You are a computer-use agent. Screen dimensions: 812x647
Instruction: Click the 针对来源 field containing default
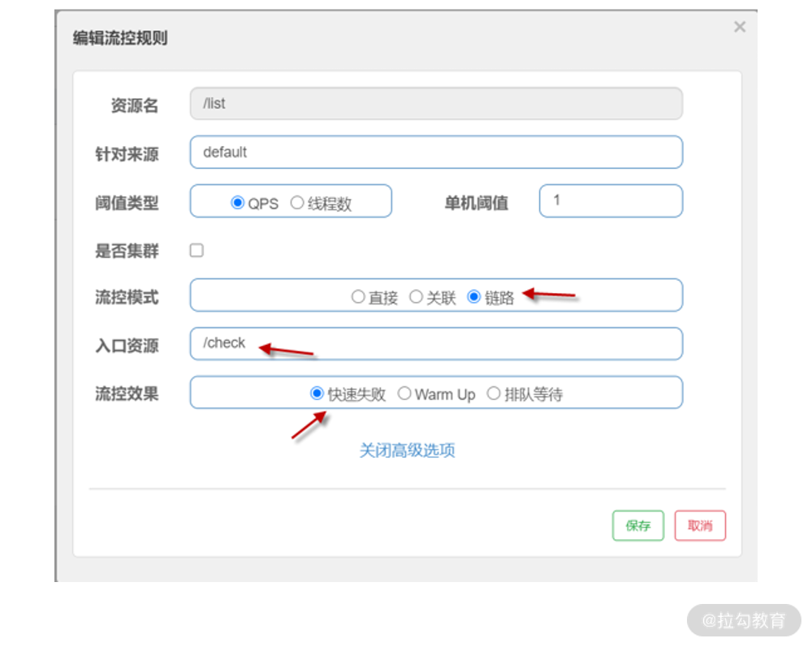[436, 152]
